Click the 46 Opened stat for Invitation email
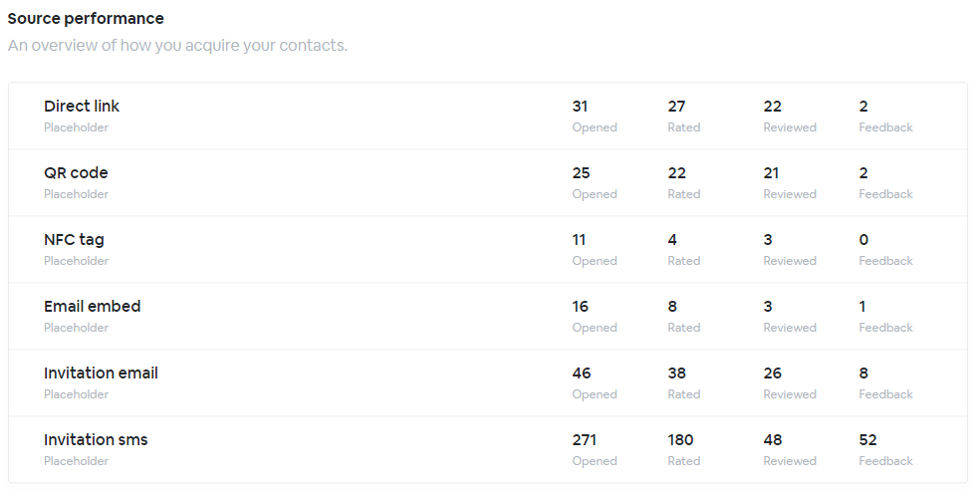The width and height of the screenshot is (980, 496). pos(582,373)
